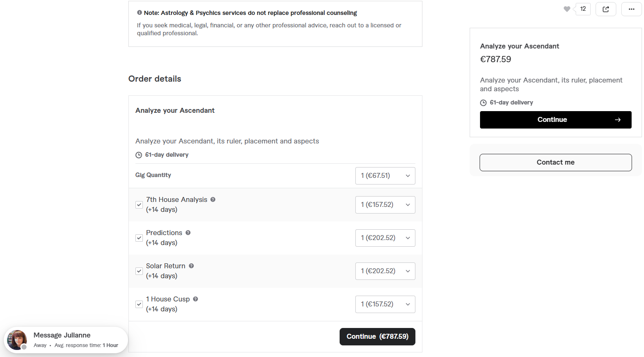Image resolution: width=644 pixels, height=357 pixels.
Task: Click help icon beside Predictions
Action: (x=188, y=233)
